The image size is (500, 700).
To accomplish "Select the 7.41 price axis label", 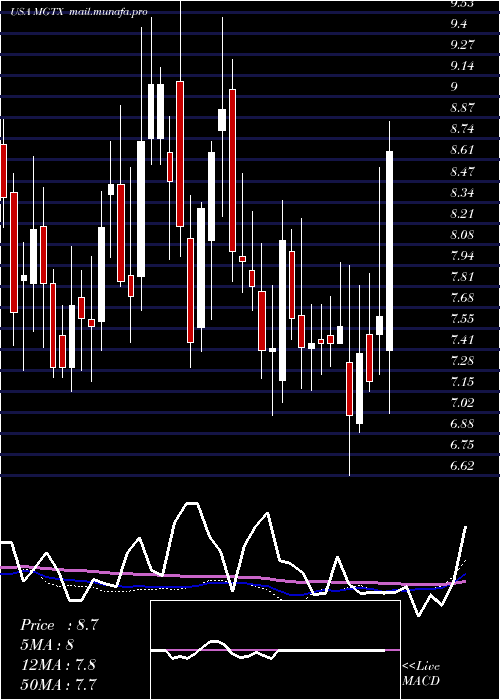I will tap(462, 340).
